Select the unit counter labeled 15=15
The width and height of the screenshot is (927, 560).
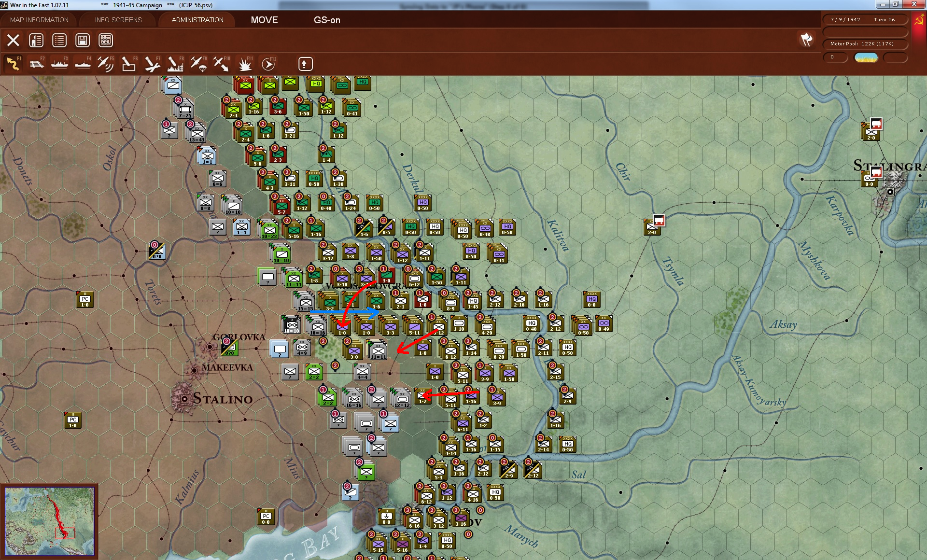click(305, 302)
